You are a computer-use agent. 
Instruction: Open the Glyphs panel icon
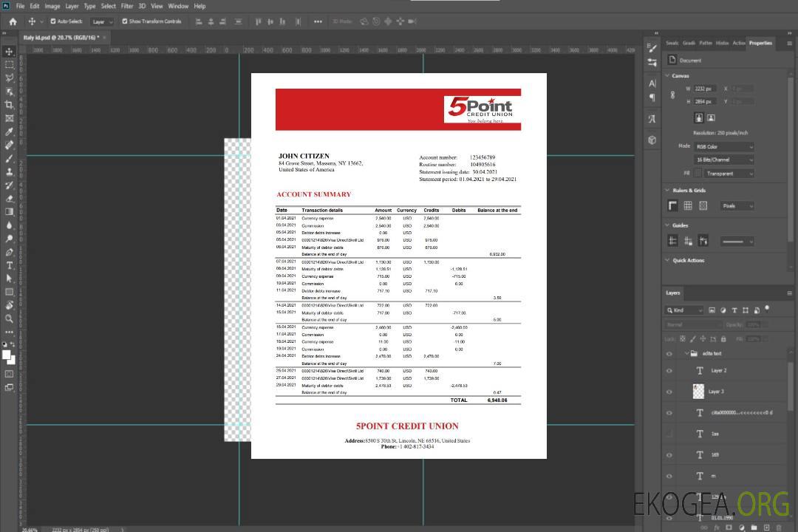point(652,119)
